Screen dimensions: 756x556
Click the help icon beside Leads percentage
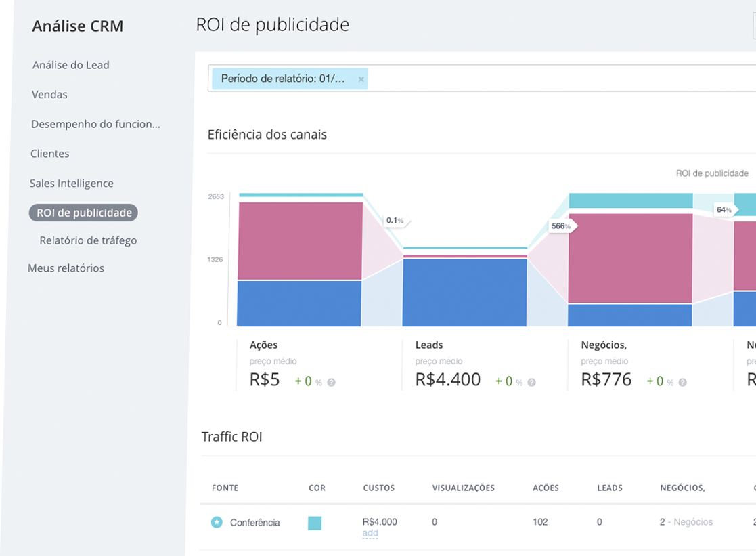(x=532, y=383)
